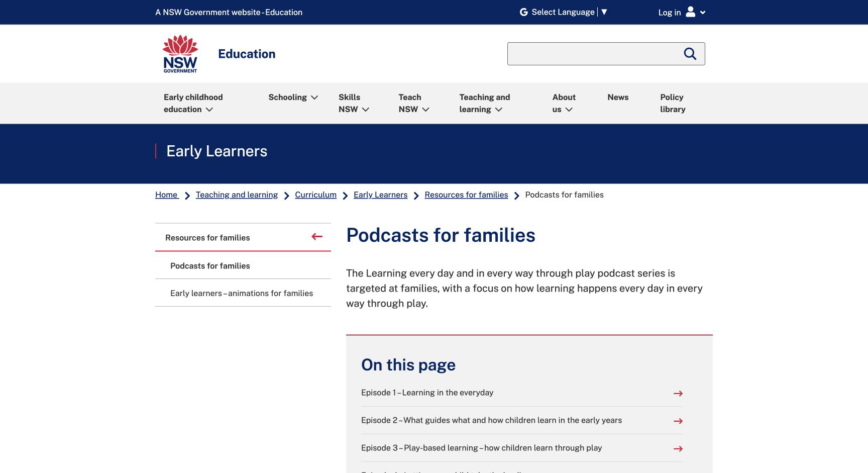Open the Policy library navigation item
868x473 pixels.
(x=673, y=103)
